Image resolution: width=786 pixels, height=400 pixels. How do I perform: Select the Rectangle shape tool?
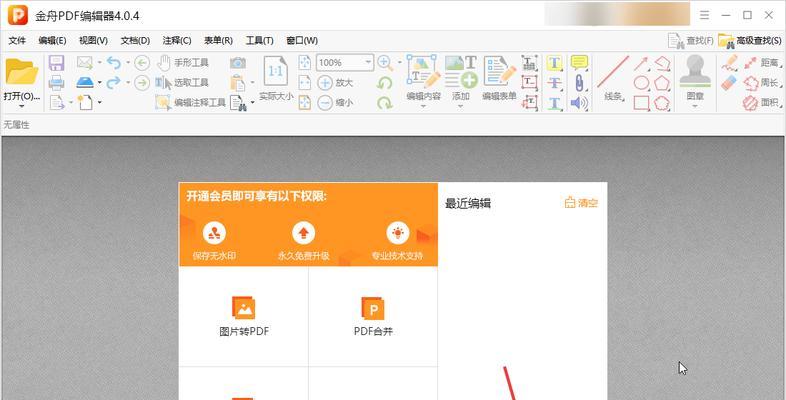pyautogui.click(x=641, y=103)
